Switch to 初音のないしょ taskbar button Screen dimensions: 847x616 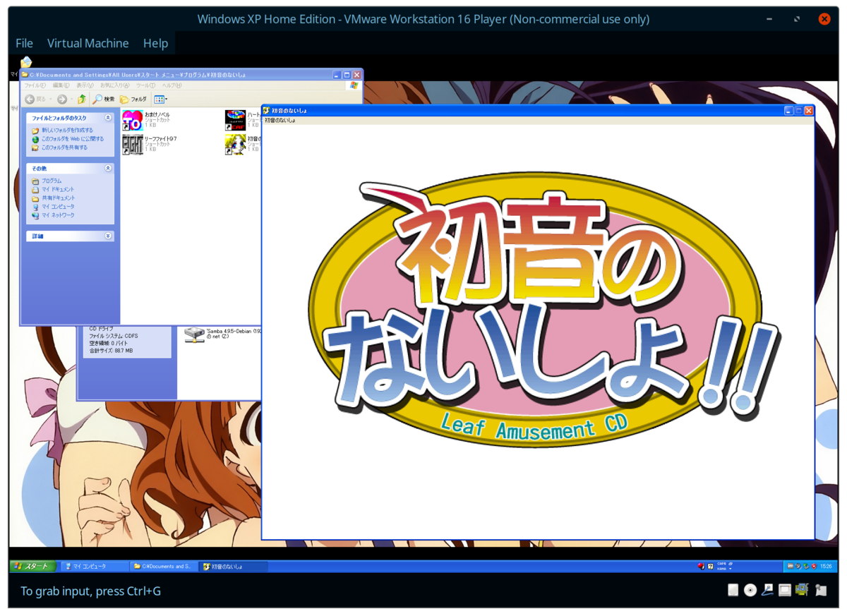coord(234,566)
